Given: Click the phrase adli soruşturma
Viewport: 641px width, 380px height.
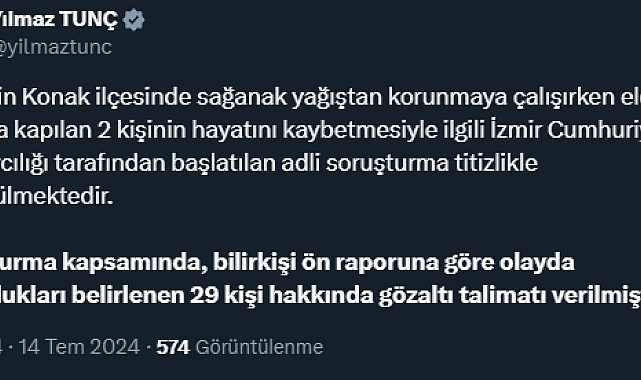Looking at the screenshot, I should [x=387, y=164].
